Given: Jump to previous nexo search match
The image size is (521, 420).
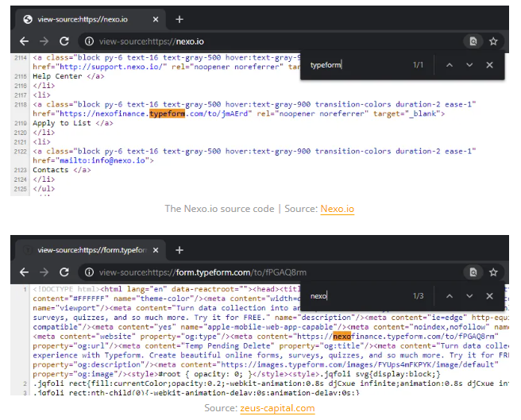Looking at the screenshot, I should click(450, 295).
